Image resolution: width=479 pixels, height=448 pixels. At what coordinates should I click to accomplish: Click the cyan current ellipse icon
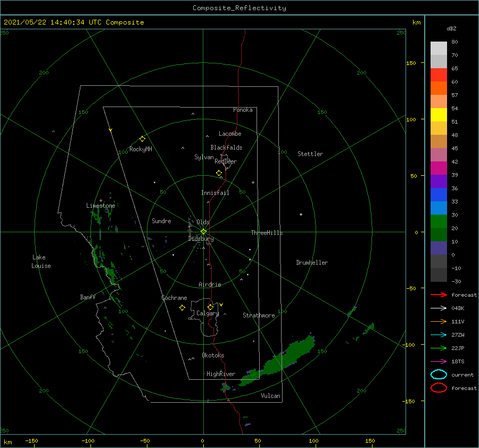click(439, 374)
